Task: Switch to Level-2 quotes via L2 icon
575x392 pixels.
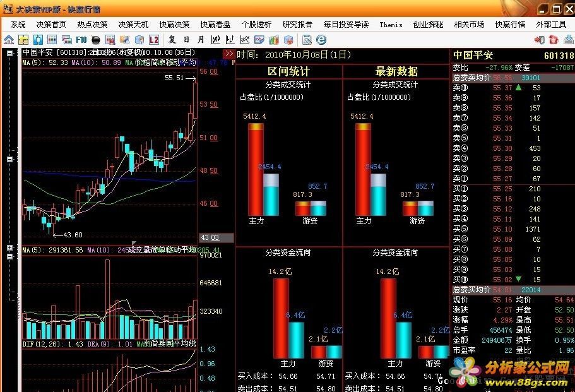Action: (154, 40)
